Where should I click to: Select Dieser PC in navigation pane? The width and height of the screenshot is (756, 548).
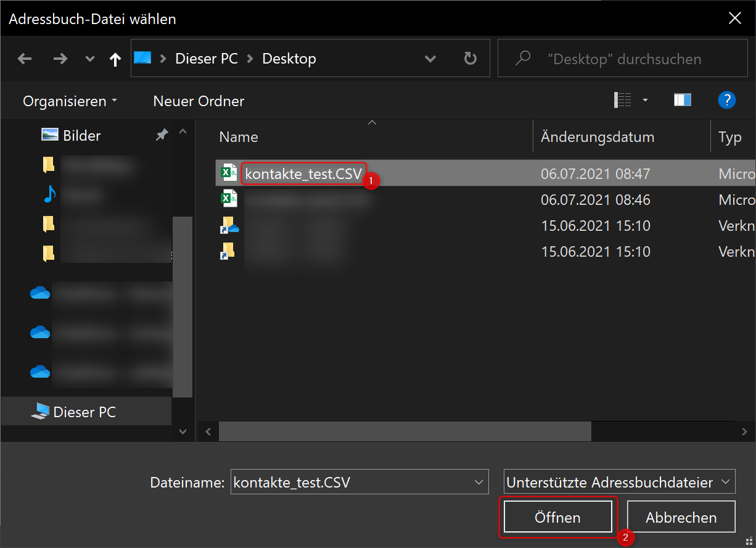84,412
